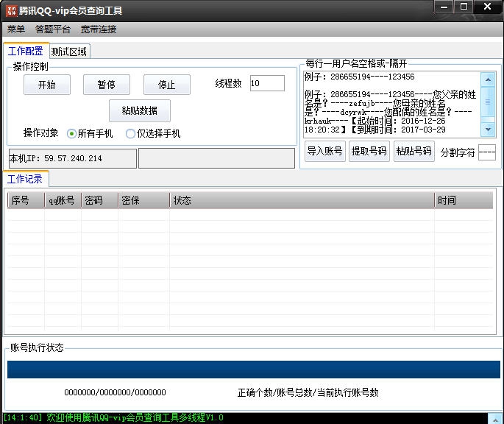This screenshot has width=504, height=424.
Task: Select the 仅选择手机 radio option
Action: click(153, 133)
